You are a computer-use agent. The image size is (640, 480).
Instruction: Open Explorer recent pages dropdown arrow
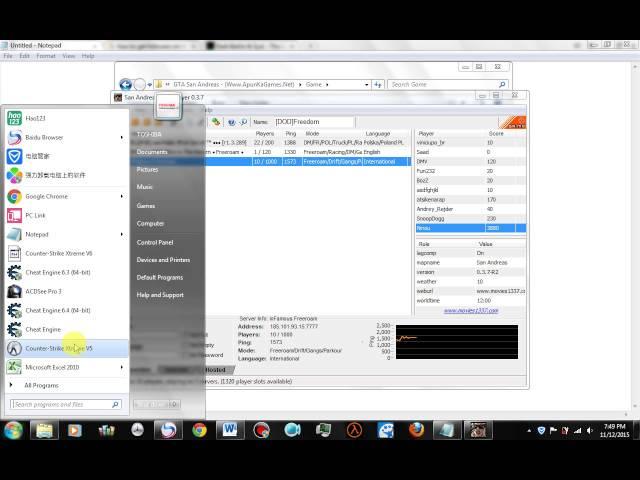(150, 84)
